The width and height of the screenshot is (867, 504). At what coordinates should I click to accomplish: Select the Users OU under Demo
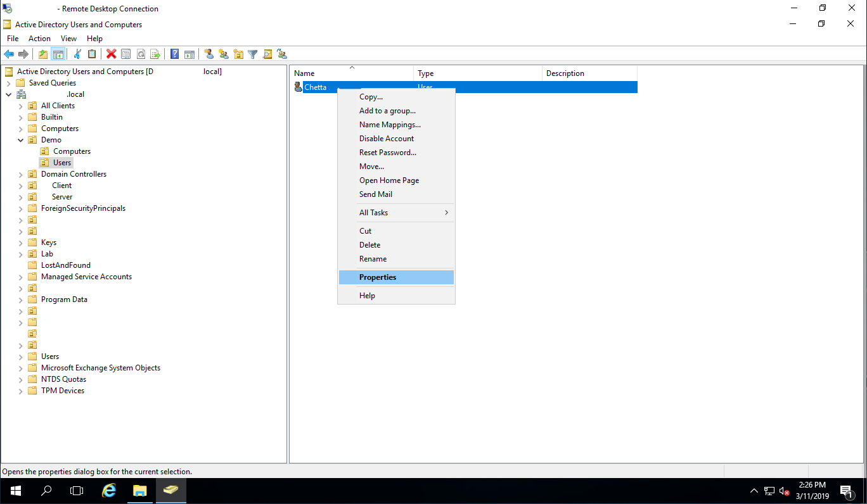[62, 163]
